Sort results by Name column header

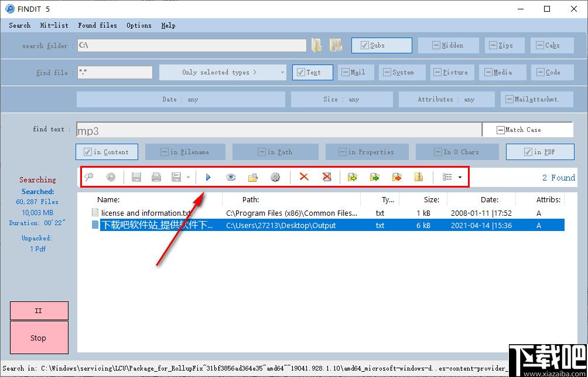[x=108, y=200]
